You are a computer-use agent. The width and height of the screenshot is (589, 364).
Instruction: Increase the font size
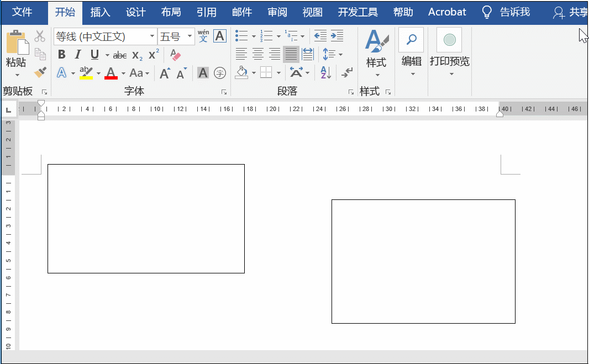[165, 73]
